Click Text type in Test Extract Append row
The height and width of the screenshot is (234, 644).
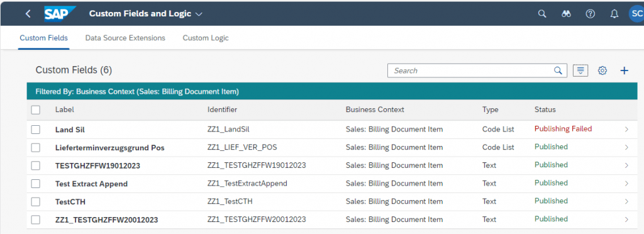tap(489, 184)
